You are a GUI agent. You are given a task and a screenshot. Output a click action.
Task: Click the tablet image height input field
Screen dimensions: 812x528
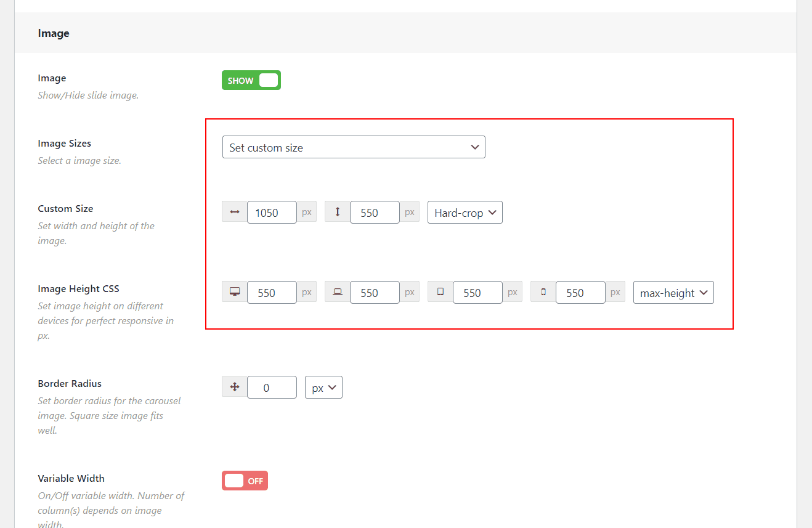pos(477,293)
